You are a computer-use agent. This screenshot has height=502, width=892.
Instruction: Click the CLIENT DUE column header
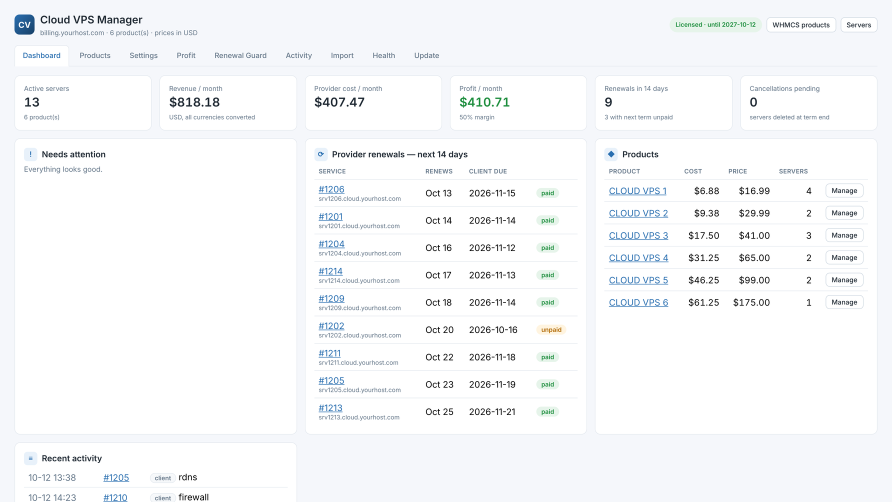(x=488, y=171)
